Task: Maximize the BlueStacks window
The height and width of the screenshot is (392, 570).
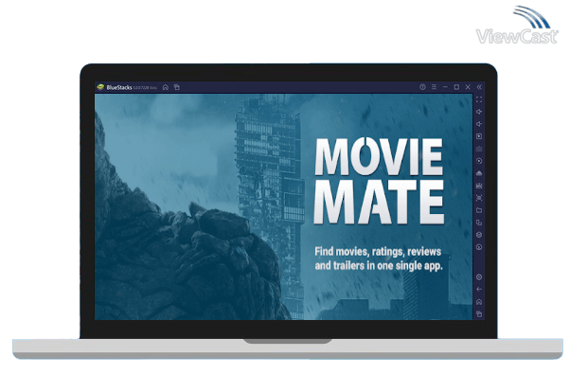Action: [x=456, y=87]
